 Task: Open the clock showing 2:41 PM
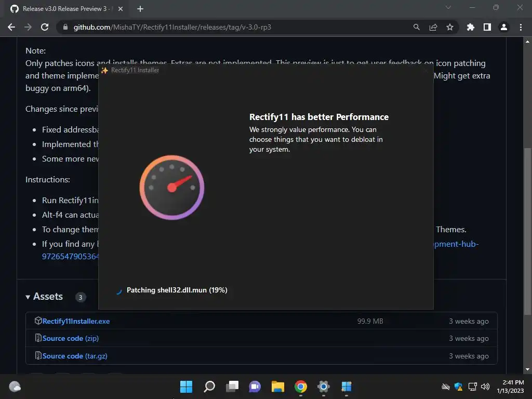point(510,387)
